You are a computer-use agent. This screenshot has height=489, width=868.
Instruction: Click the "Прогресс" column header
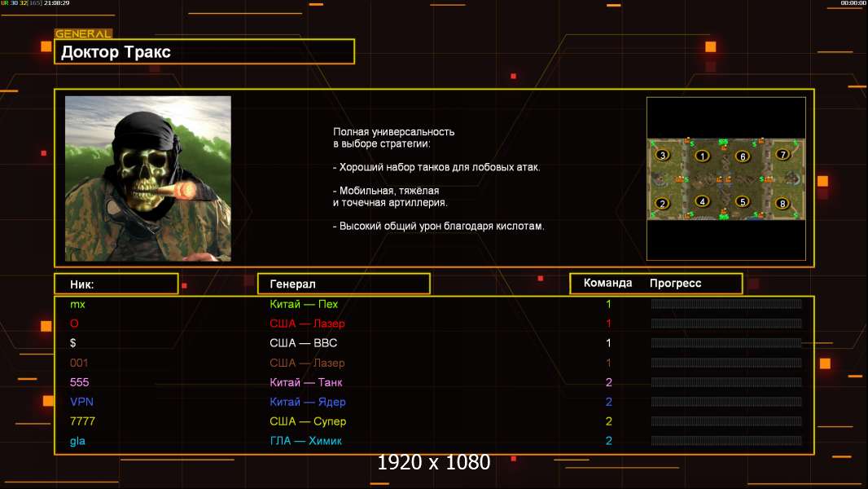(x=675, y=284)
